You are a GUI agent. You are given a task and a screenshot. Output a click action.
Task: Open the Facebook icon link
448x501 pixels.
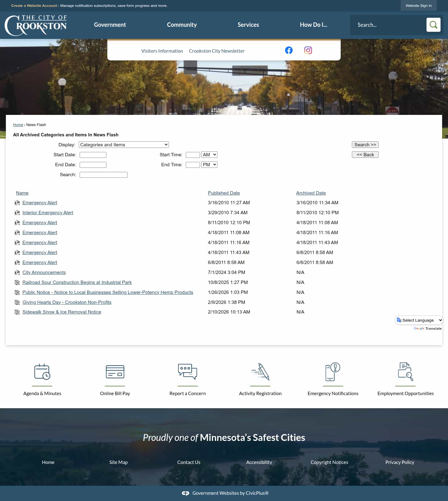[x=289, y=50]
